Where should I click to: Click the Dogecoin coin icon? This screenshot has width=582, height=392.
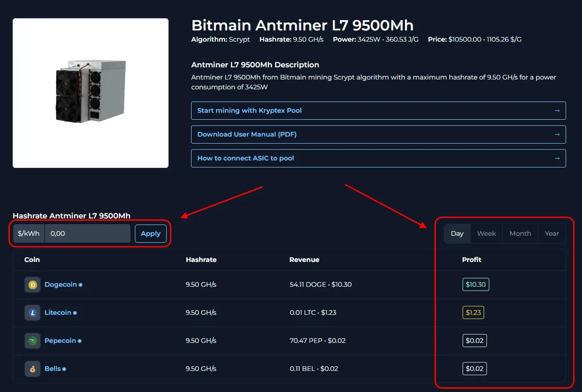tap(33, 284)
